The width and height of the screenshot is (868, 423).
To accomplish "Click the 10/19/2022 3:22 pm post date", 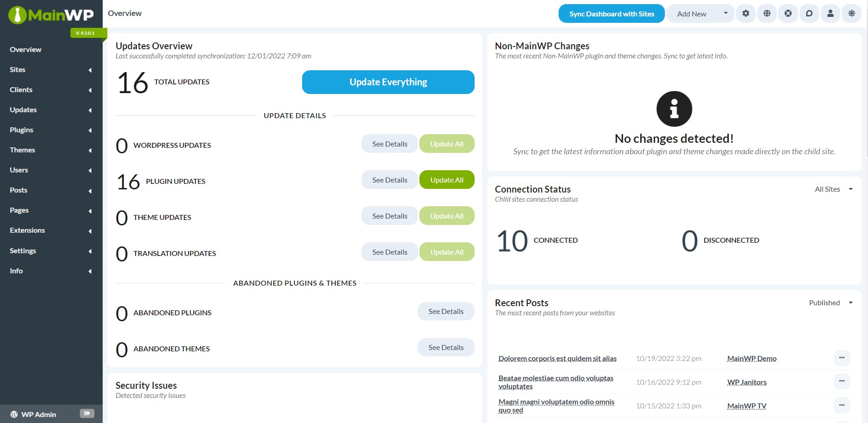I will (669, 359).
